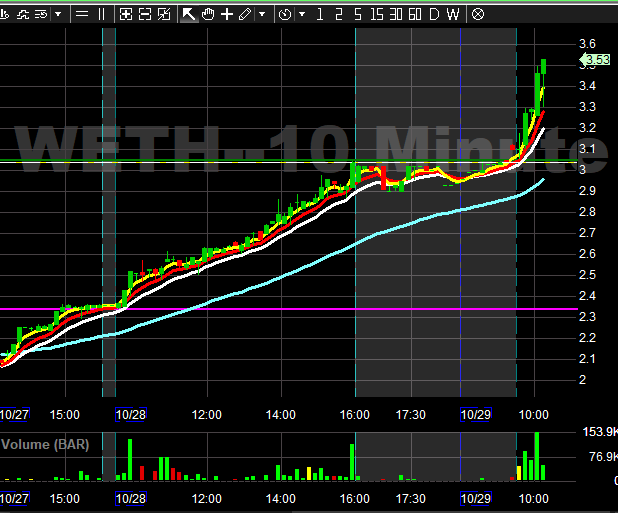
Task: Click the Volume (BAR) panel label
Action: coord(45,444)
